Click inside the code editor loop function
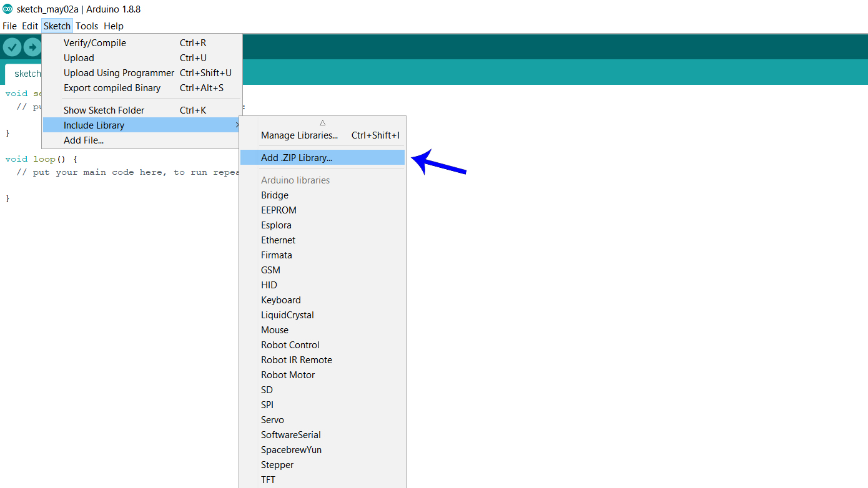The width and height of the screenshot is (868, 488). [125, 185]
